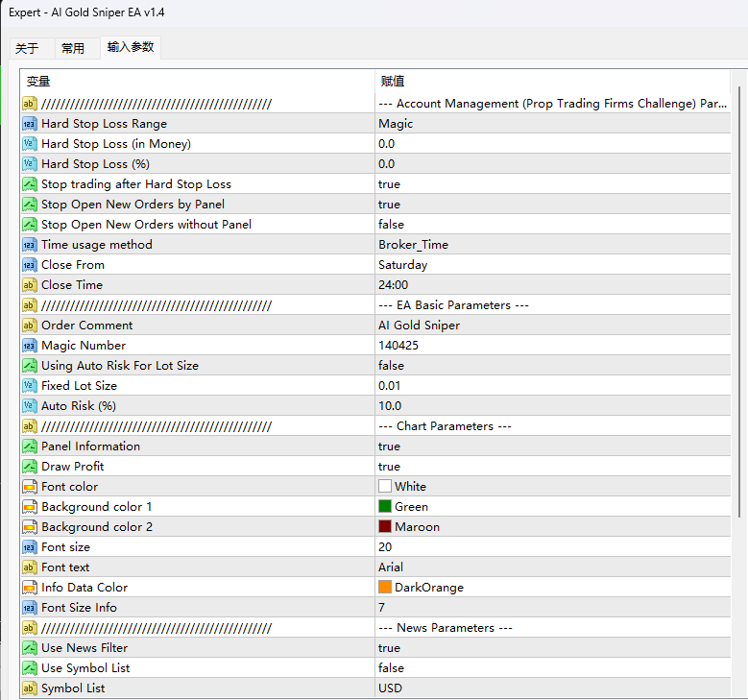Image resolution: width=748 pixels, height=700 pixels.
Task: Click the color-type icon beside Font color
Action: [29, 487]
